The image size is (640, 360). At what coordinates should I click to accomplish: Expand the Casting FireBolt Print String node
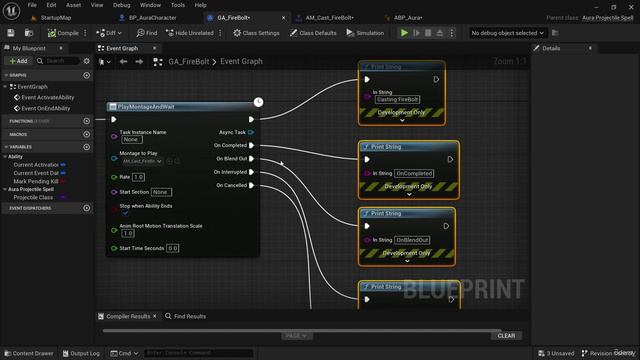[402, 120]
